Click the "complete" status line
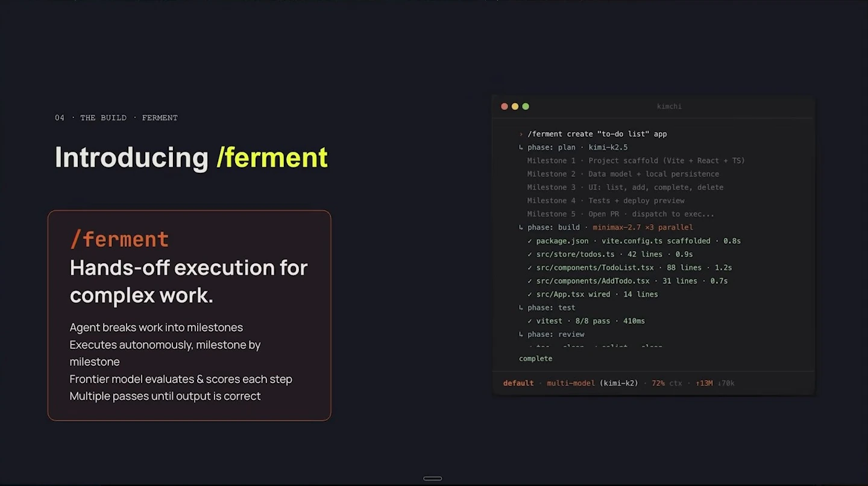Viewport: 868px width, 486px height. click(535, 359)
